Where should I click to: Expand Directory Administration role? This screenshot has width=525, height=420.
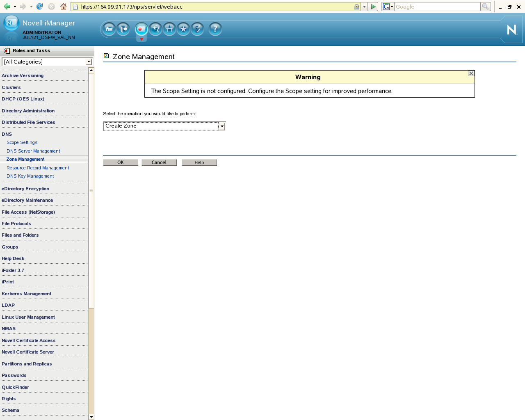tap(28, 111)
